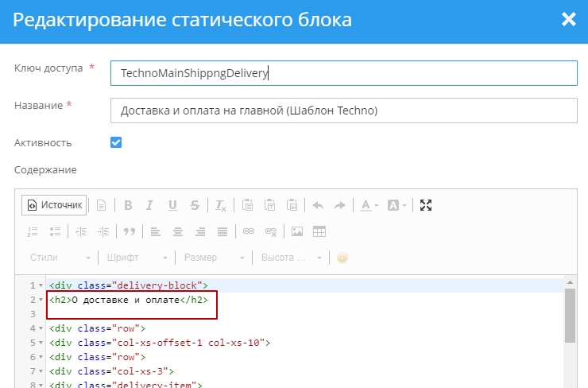Open the Стили dropdown
Screen dimensions: 588x388
60,258
